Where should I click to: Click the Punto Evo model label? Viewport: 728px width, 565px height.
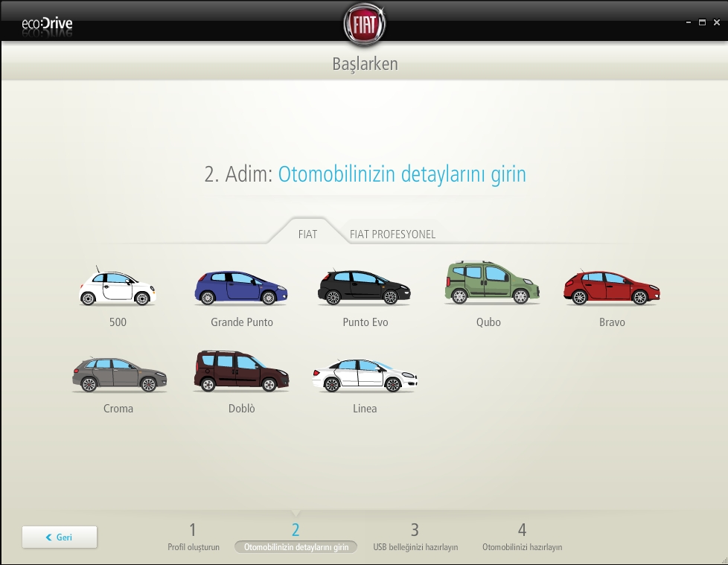[x=365, y=322]
